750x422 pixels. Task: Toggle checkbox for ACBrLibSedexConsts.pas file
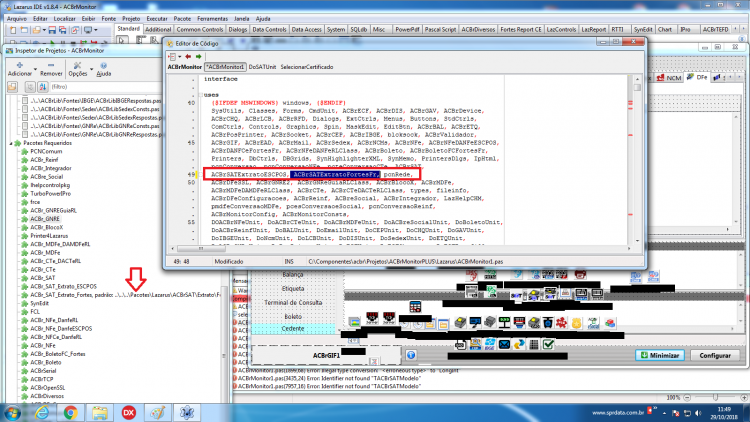(25, 109)
